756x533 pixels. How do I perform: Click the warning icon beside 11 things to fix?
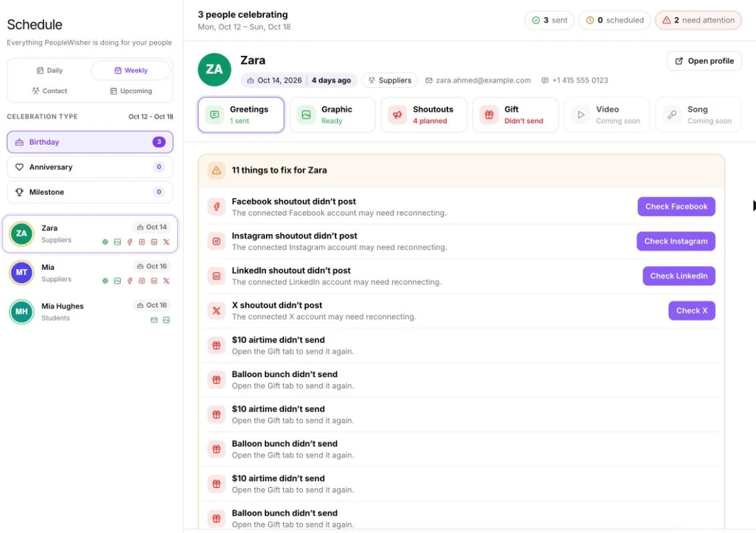[217, 171]
